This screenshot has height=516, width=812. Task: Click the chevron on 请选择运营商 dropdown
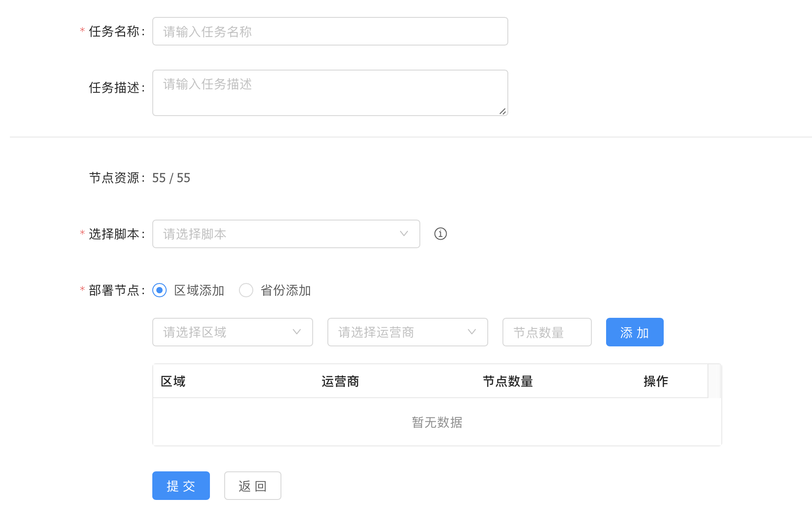472,332
